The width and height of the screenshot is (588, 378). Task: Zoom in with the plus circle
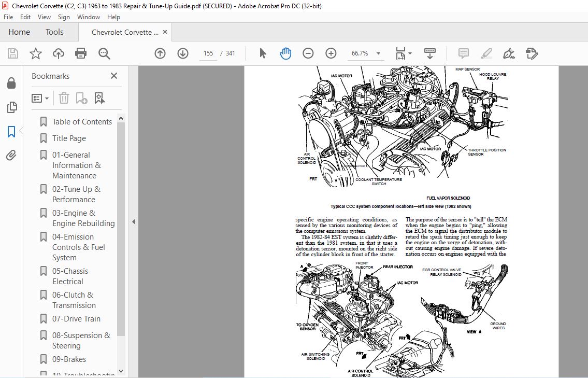coord(331,53)
